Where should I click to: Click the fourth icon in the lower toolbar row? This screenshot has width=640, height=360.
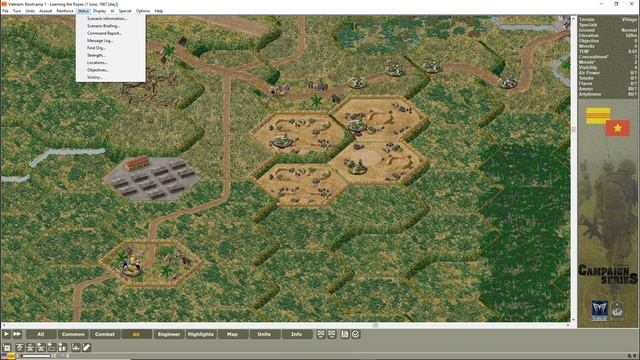point(41,348)
